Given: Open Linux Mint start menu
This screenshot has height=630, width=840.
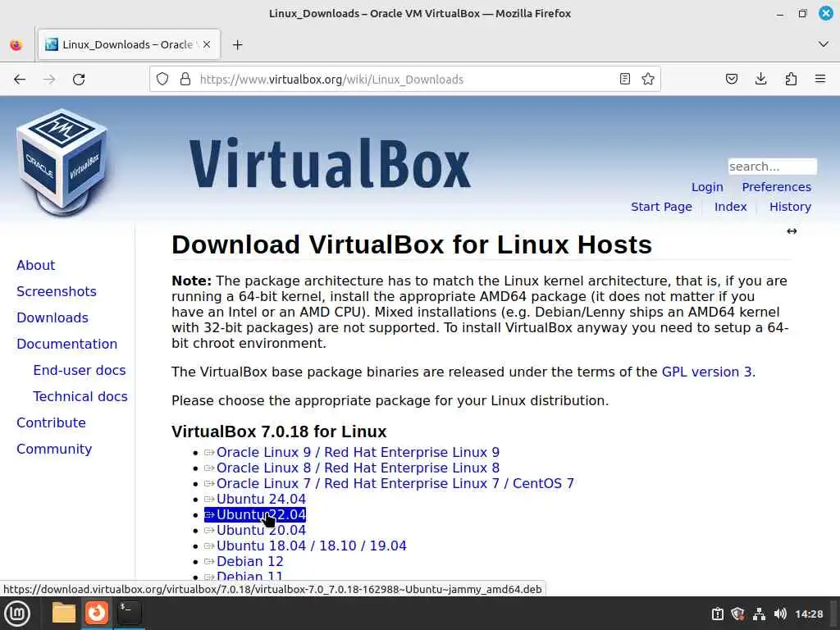Looking at the screenshot, I should (x=17, y=614).
